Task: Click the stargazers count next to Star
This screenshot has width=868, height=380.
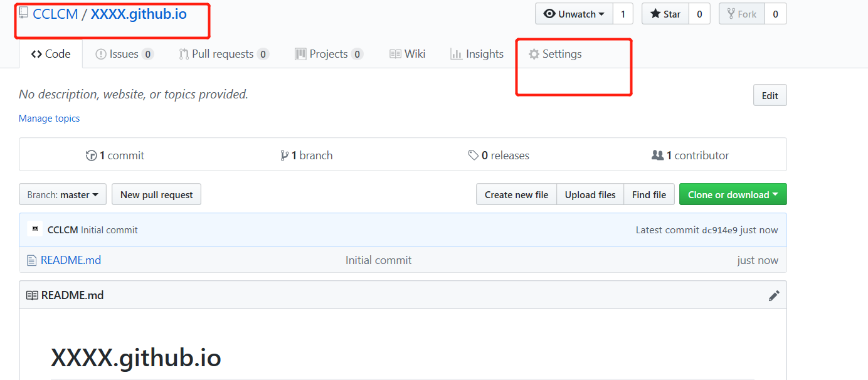Action: [x=699, y=14]
